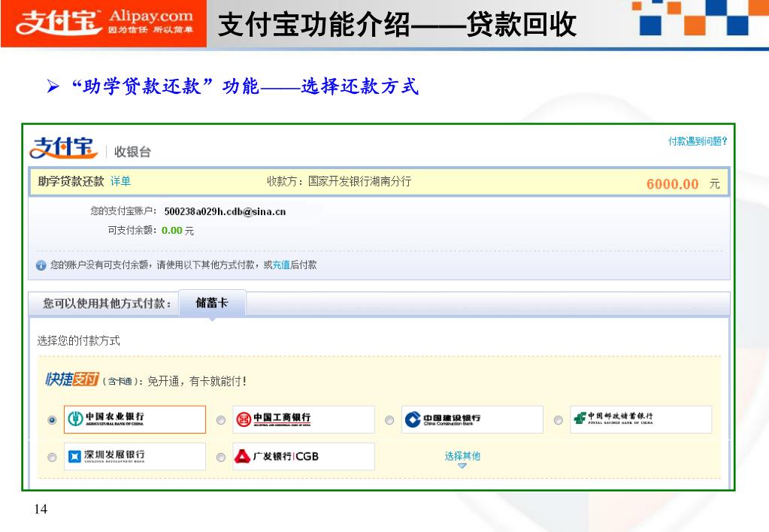The image size is (769, 532).
Task: Open the 付款遇到问题? help link
Action: click(x=698, y=141)
